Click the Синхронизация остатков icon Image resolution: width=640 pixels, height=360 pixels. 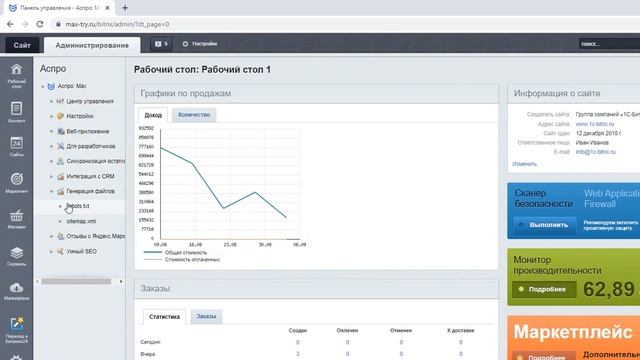pos(60,161)
